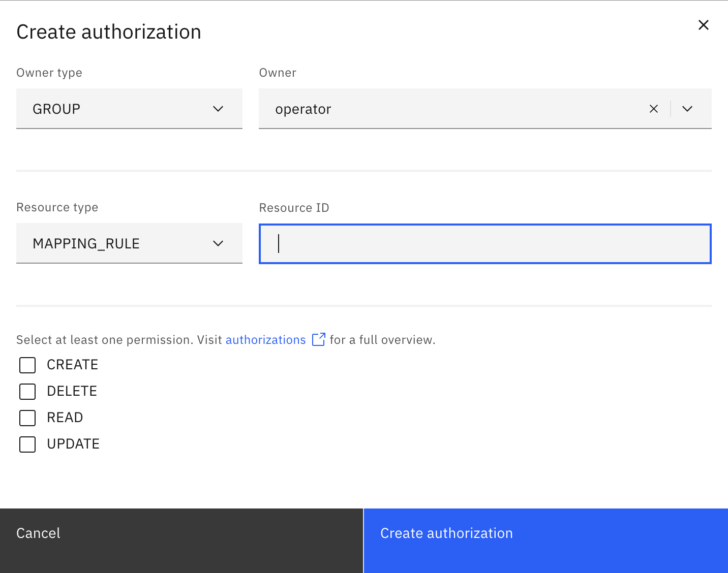This screenshot has height=573, width=728.
Task: Open the authorizations documentation link
Action: click(265, 340)
